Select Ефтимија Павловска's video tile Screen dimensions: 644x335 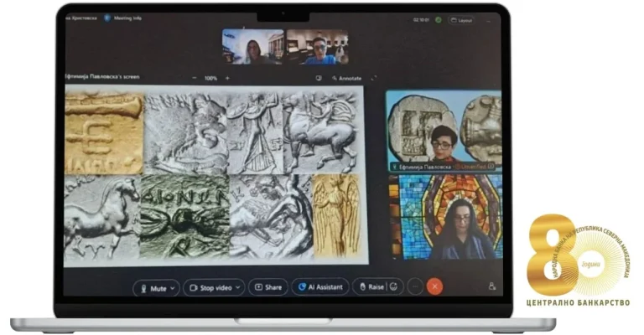click(444, 131)
